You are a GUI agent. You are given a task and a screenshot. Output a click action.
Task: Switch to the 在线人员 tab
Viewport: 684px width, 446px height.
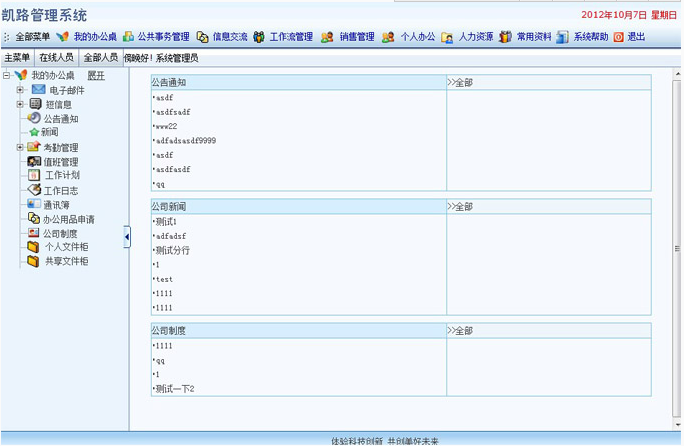(x=57, y=58)
